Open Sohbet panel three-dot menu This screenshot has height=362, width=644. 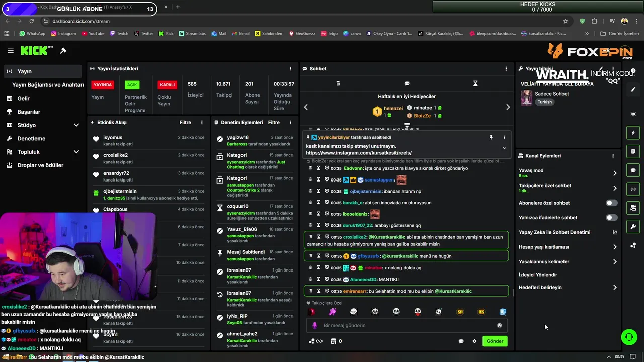point(506,69)
